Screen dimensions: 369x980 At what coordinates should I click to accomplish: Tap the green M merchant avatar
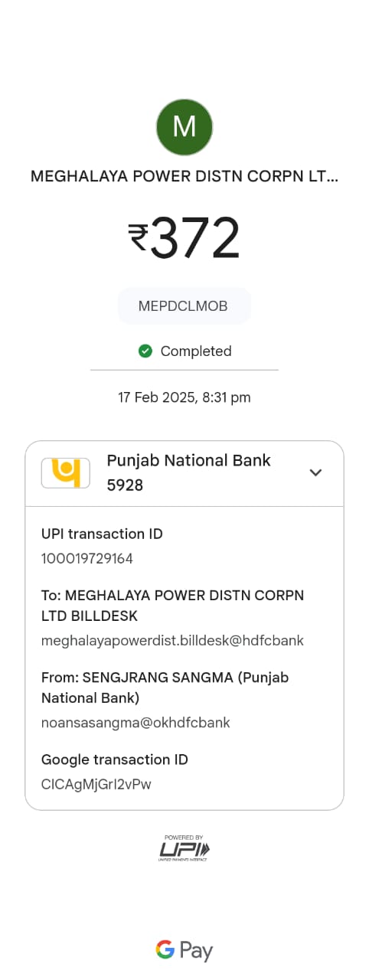click(184, 127)
